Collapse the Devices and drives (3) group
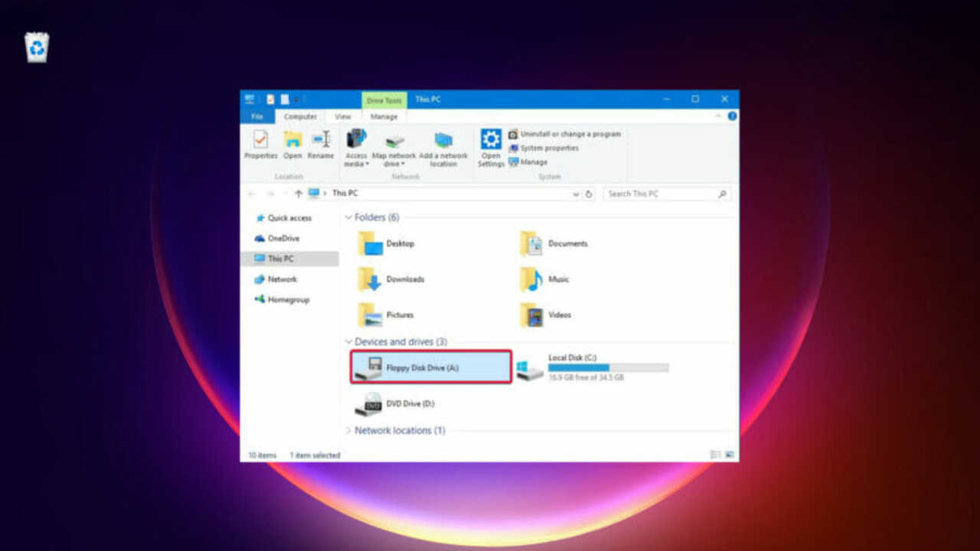This screenshot has height=551, width=980. pyautogui.click(x=349, y=342)
